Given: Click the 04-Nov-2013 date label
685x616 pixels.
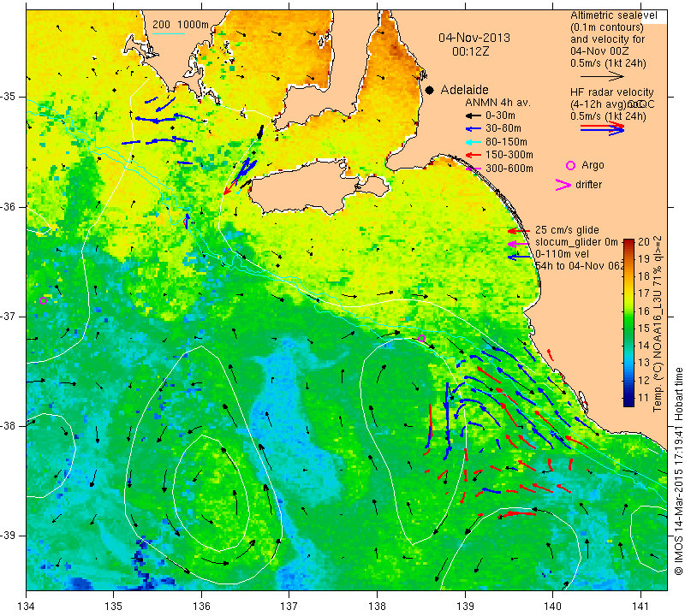Looking at the screenshot, I should point(474,38).
